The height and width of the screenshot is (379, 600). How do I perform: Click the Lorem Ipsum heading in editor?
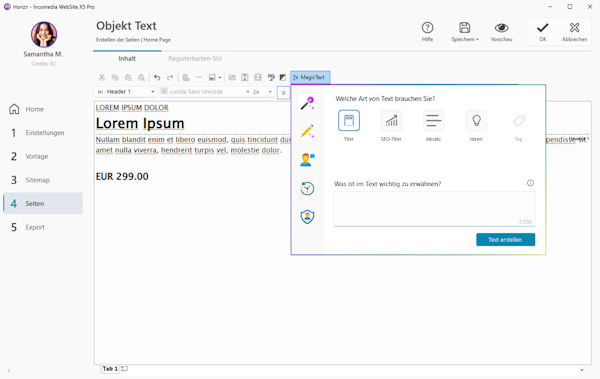tap(140, 123)
